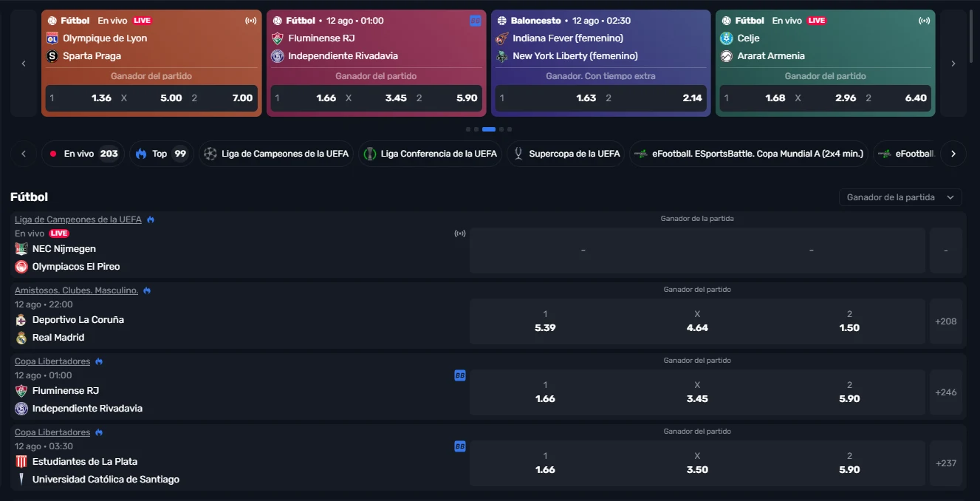Viewport: 980px width, 501px height.
Task: Open the Amistosos. Clubes. Masculino. link
Action: (x=77, y=290)
